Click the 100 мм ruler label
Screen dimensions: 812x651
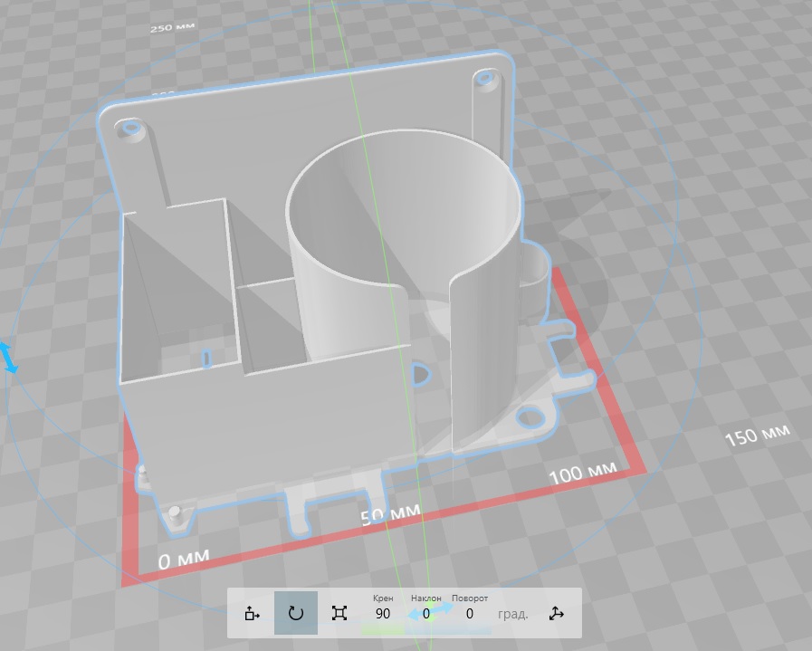pyautogui.click(x=583, y=473)
